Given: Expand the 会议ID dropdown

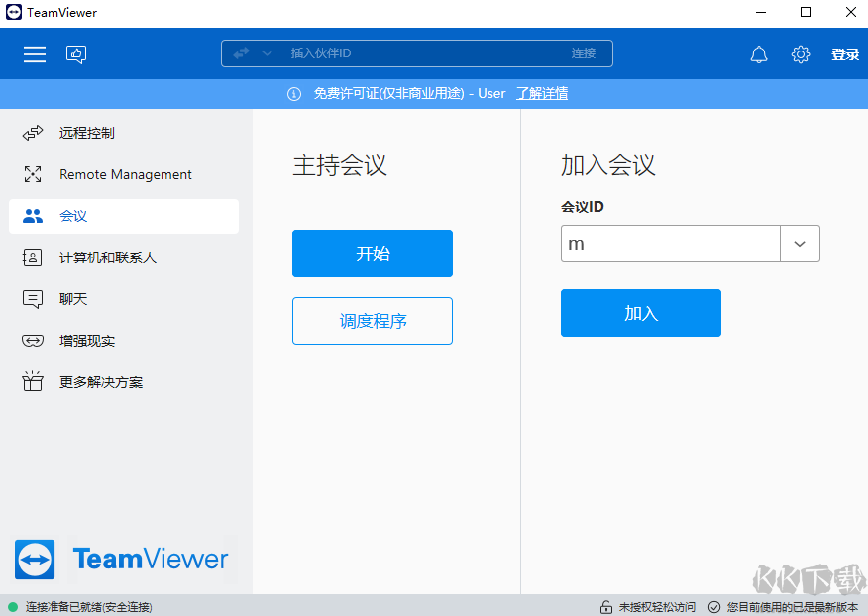Looking at the screenshot, I should pos(800,243).
